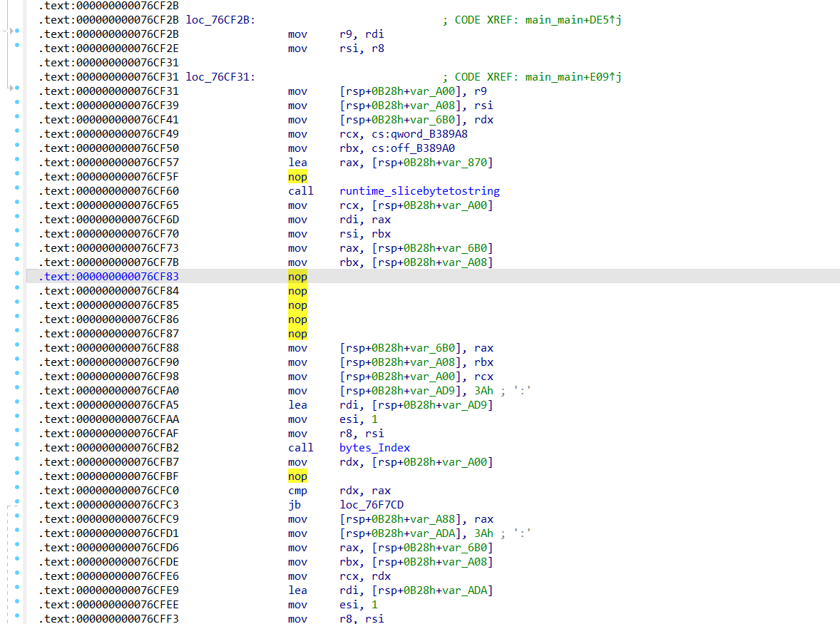840x624 pixels.
Task: Click 'esi, 1' operand at 76CFEE
Action: click(359, 605)
